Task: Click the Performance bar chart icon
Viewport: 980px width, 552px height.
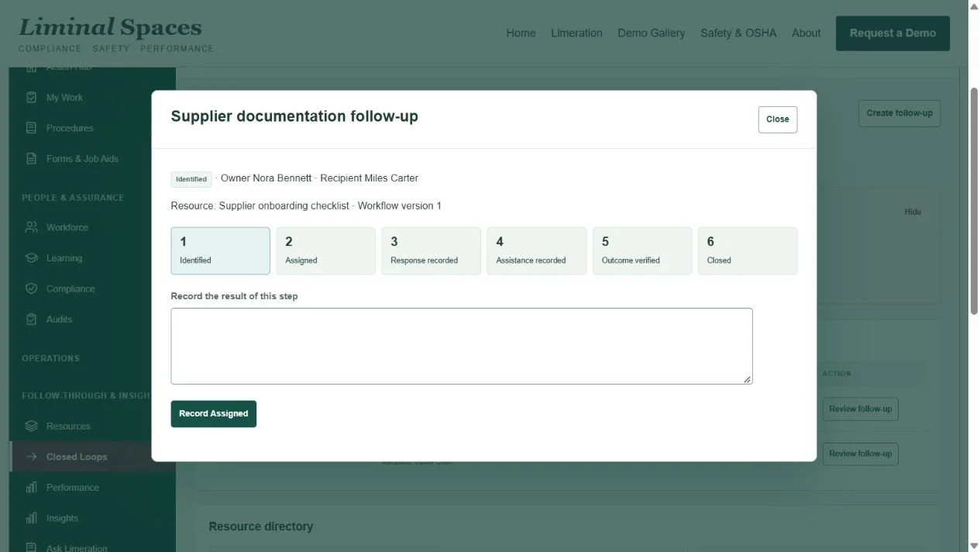Action: pyautogui.click(x=32, y=488)
